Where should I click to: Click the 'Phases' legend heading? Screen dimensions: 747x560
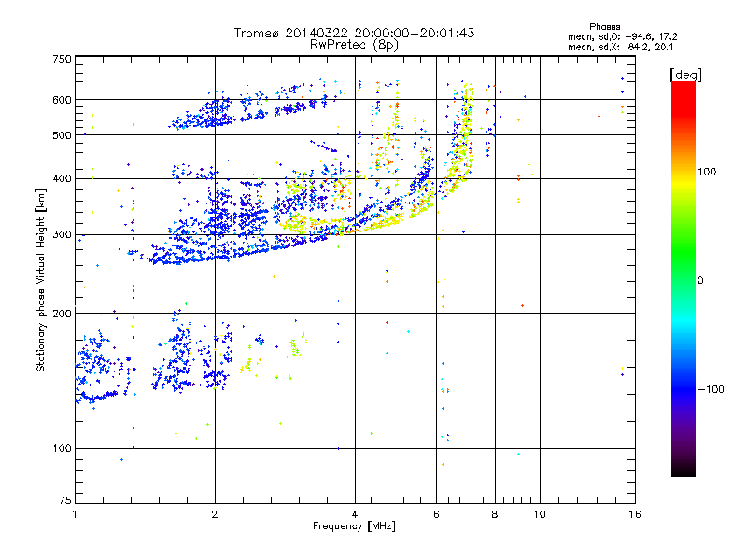point(604,27)
